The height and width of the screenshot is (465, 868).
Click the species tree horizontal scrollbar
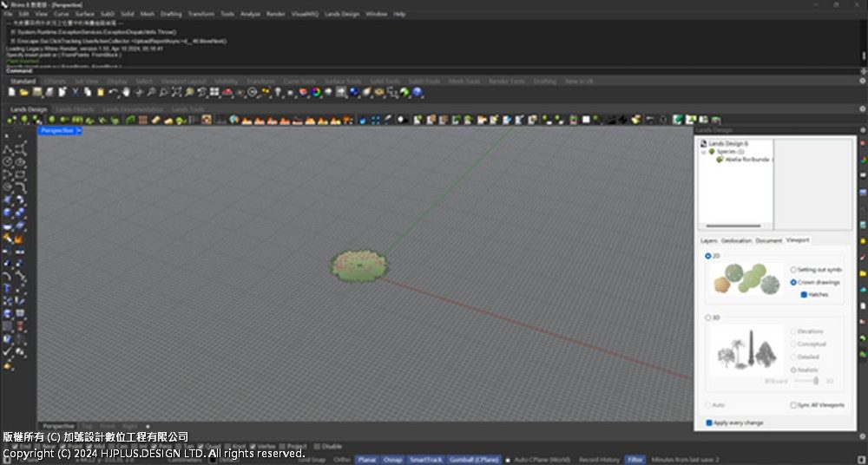pos(733,226)
